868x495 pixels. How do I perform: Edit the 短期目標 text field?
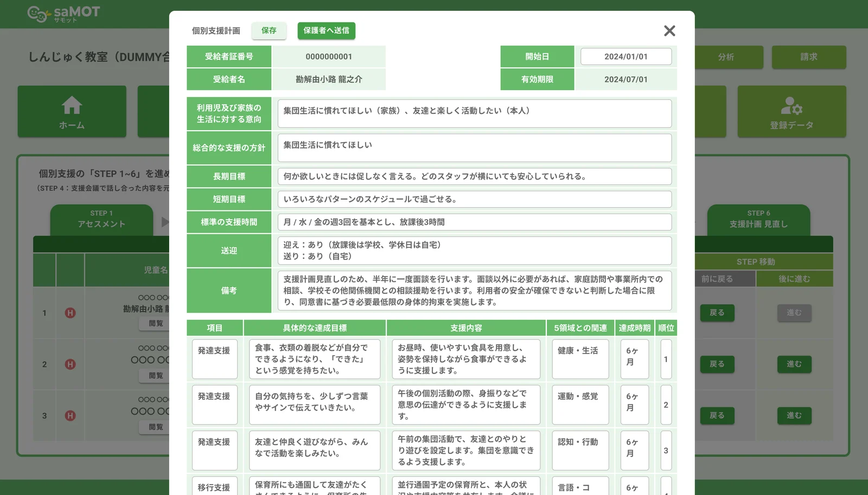pos(475,199)
